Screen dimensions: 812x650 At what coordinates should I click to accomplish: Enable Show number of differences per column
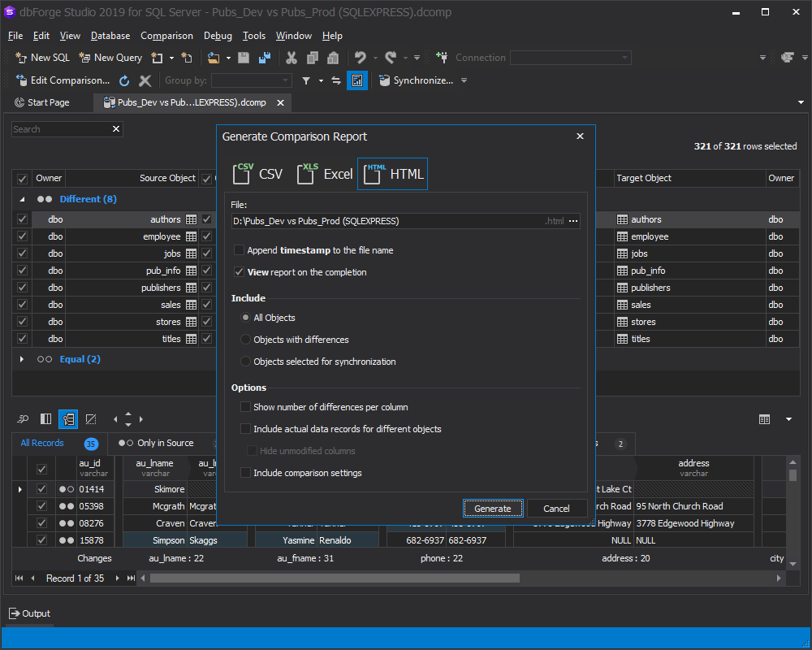click(245, 407)
